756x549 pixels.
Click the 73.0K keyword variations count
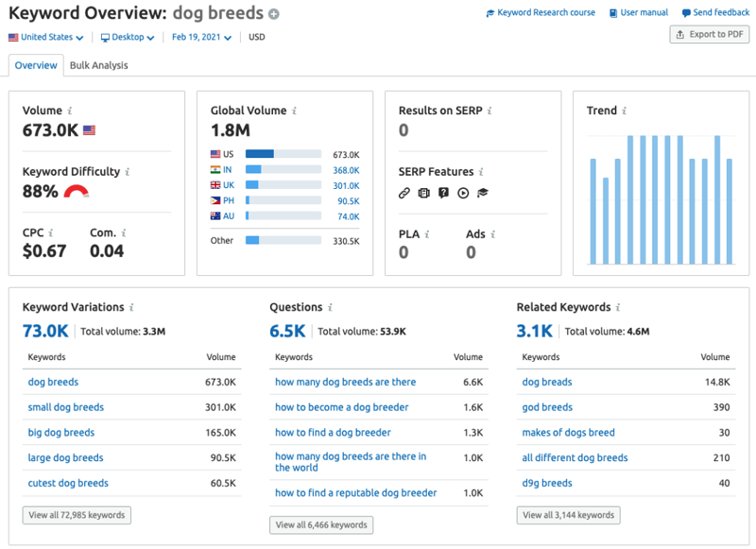coord(45,331)
